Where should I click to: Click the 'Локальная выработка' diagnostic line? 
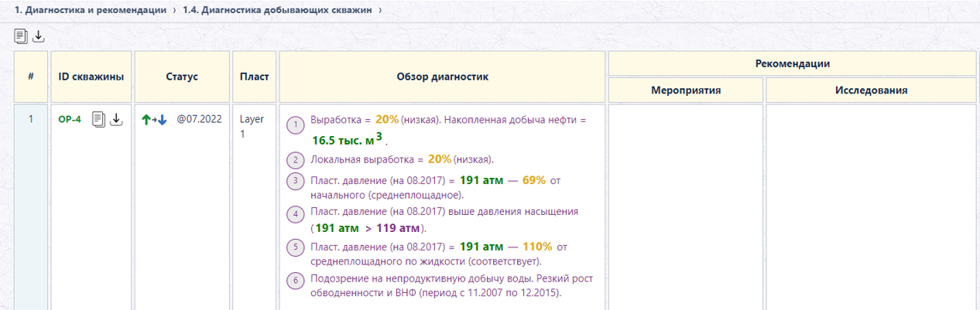coord(402,159)
